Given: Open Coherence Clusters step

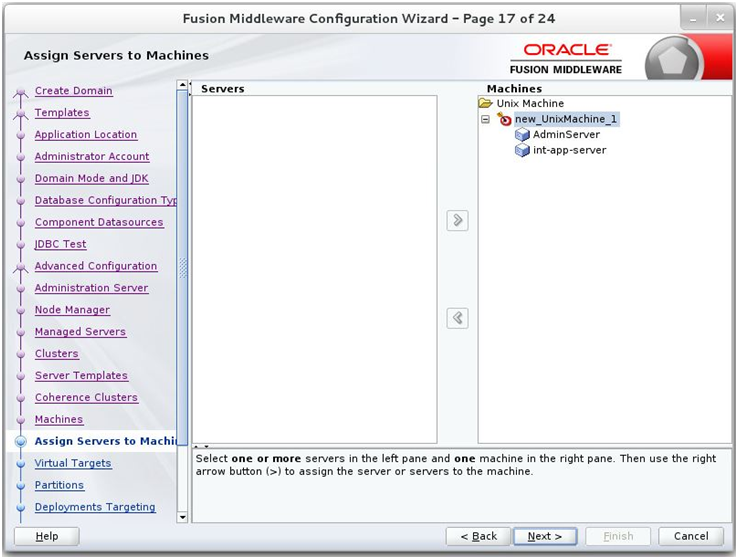Looking at the screenshot, I should 86,397.
